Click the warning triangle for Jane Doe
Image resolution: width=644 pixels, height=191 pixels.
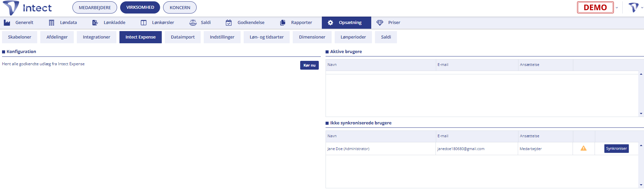(583, 148)
